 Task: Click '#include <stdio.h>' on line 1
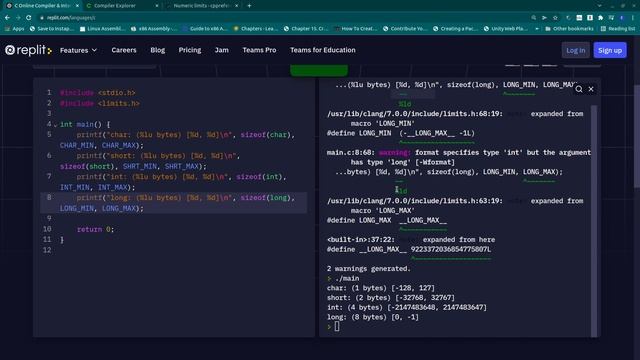pos(98,93)
